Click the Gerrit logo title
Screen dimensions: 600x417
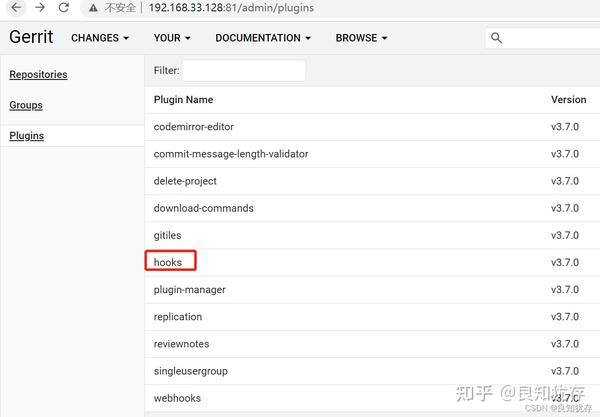pos(31,37)
